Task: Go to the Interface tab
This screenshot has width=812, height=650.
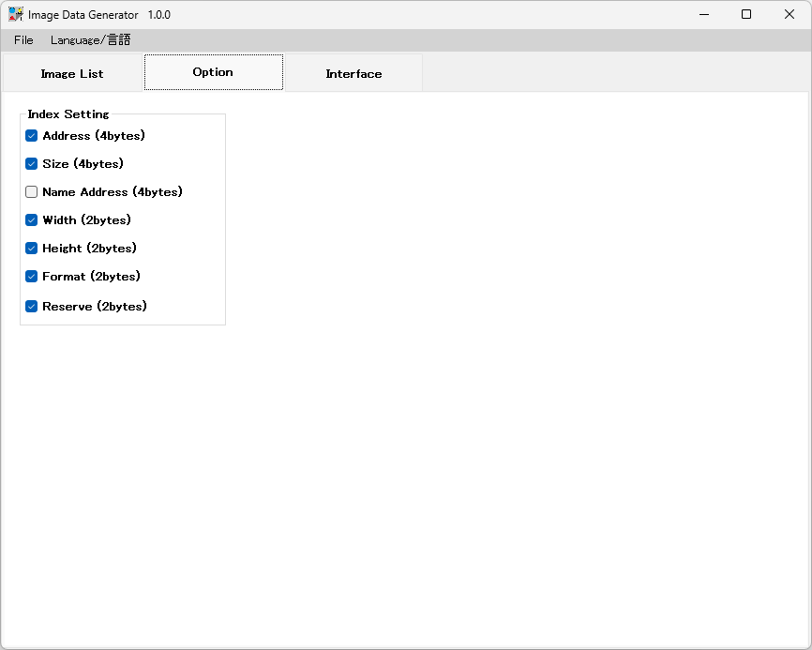Action: click(x=353, y=74)
